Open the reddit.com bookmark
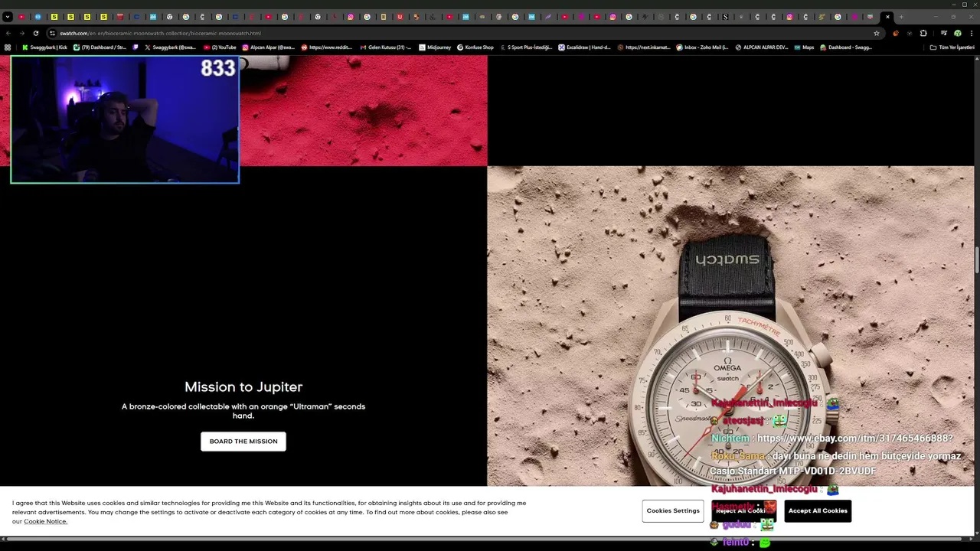The image size is (980, 551). pos(326,47)
